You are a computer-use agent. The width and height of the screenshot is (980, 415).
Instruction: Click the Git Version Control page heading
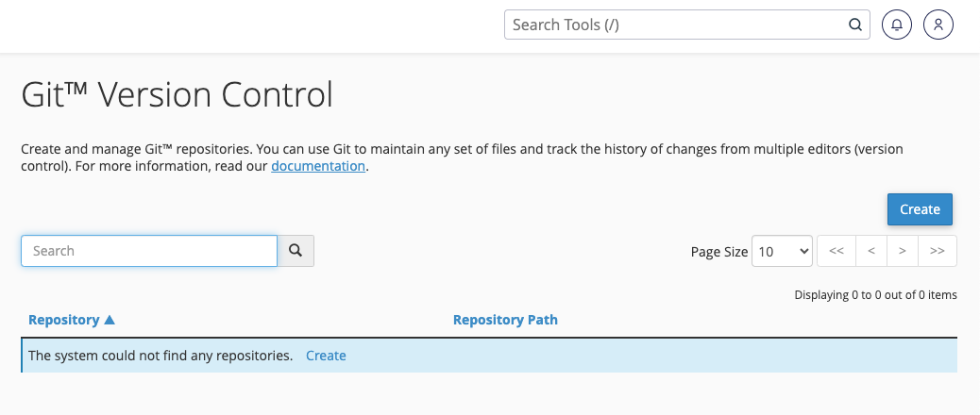pos(177,95)
